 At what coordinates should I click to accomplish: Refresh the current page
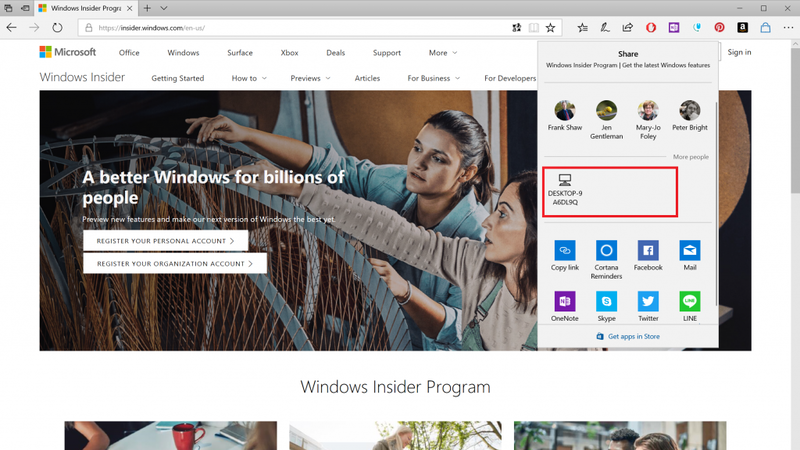click(x=57, y=28)
